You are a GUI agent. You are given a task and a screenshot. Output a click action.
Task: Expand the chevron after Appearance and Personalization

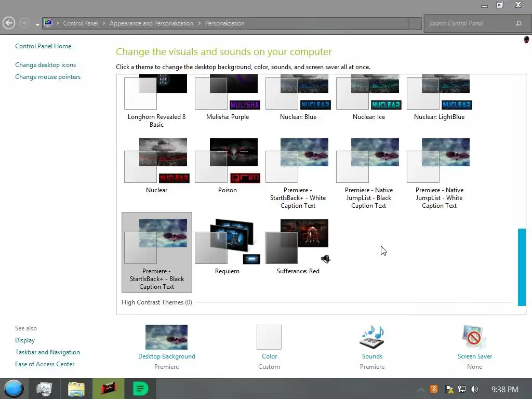[199, 23]
